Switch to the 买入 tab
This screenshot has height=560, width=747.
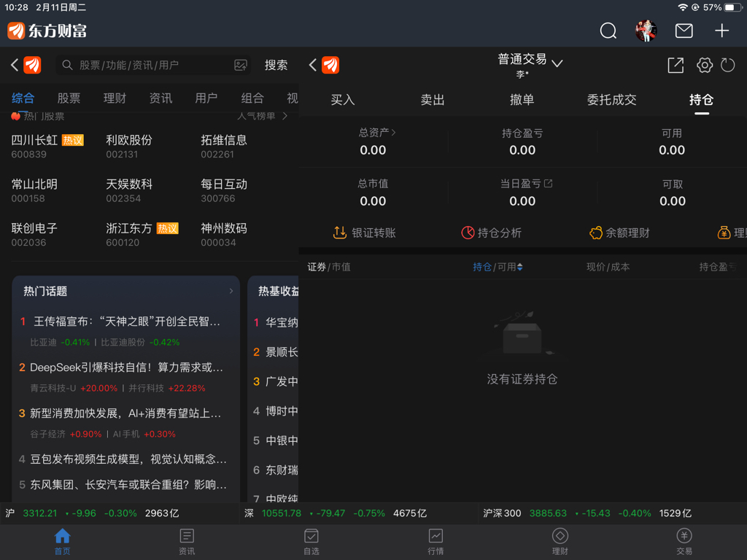[343, 99]
